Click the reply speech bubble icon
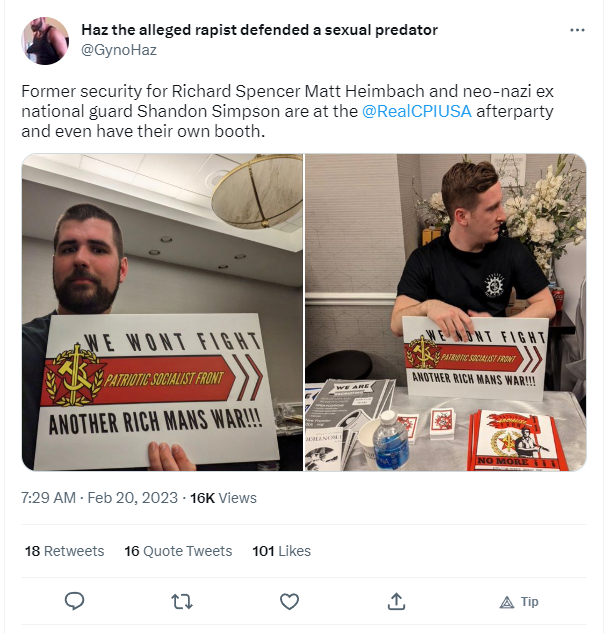 pos(74,601)
